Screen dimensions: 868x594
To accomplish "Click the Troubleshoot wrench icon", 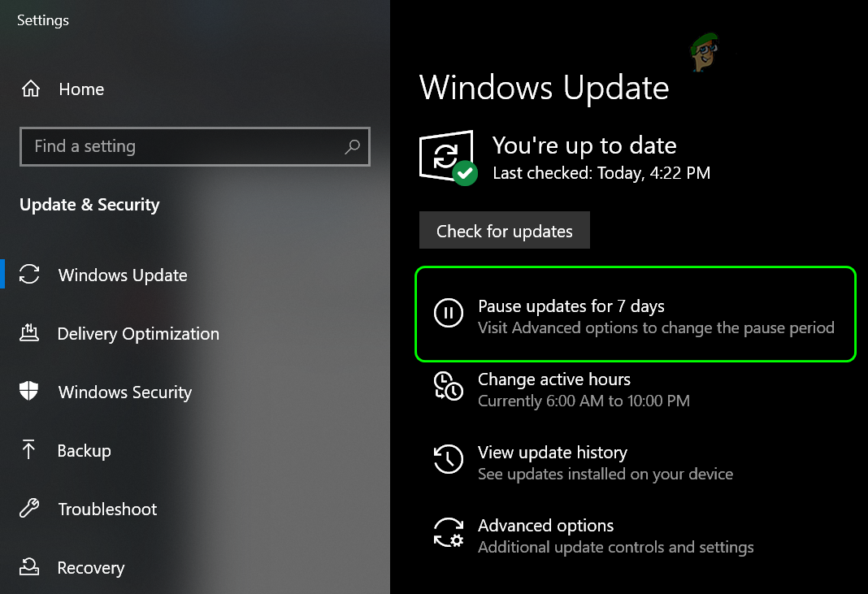I will pos(29,508).
